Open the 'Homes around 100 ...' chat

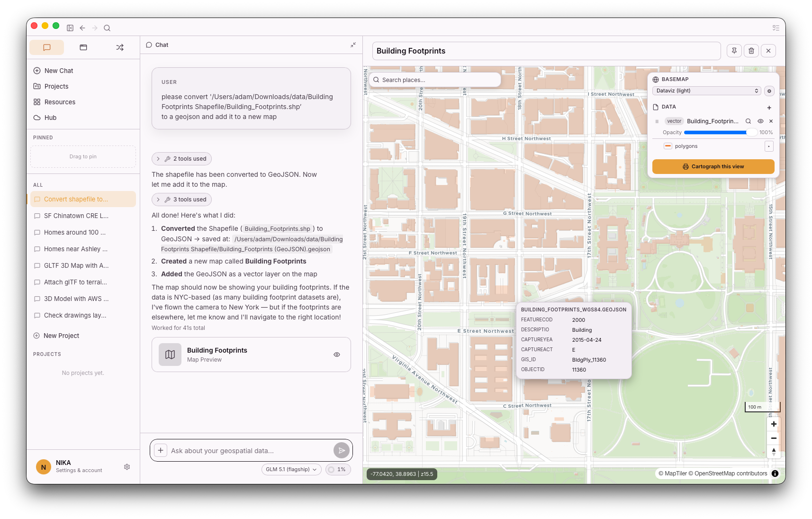(83, 232)
